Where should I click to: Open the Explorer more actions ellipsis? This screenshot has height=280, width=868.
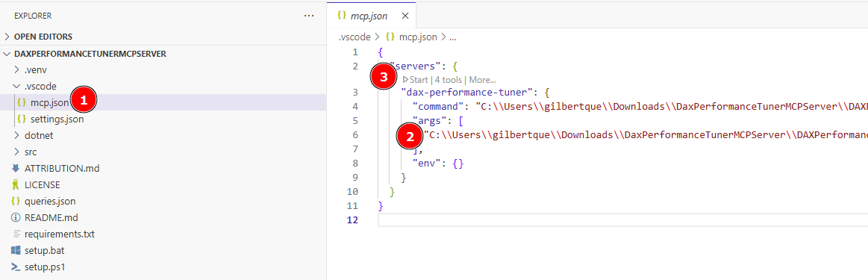point(309,16)
